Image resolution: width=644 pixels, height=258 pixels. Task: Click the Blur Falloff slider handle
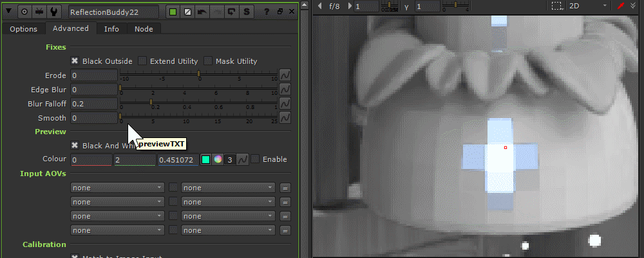coord(151,102)
